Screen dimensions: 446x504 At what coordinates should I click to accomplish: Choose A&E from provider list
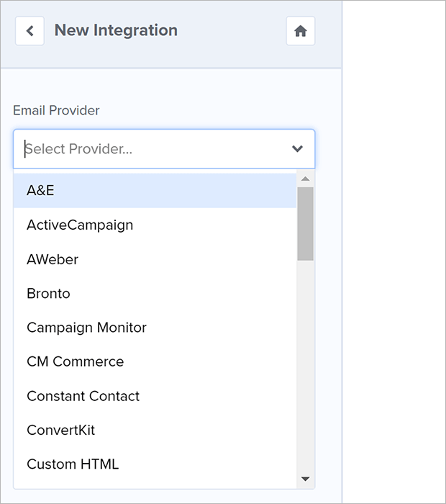(x=155, y=190)
